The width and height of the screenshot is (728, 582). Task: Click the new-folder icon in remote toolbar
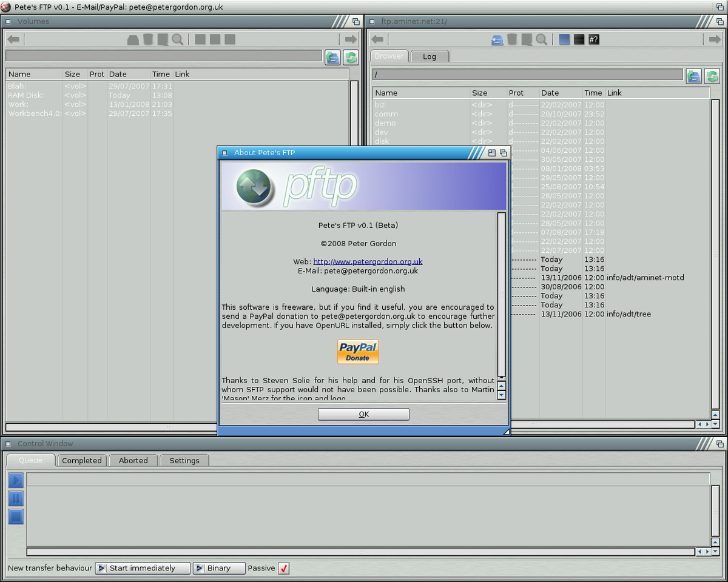click(497, 39)
